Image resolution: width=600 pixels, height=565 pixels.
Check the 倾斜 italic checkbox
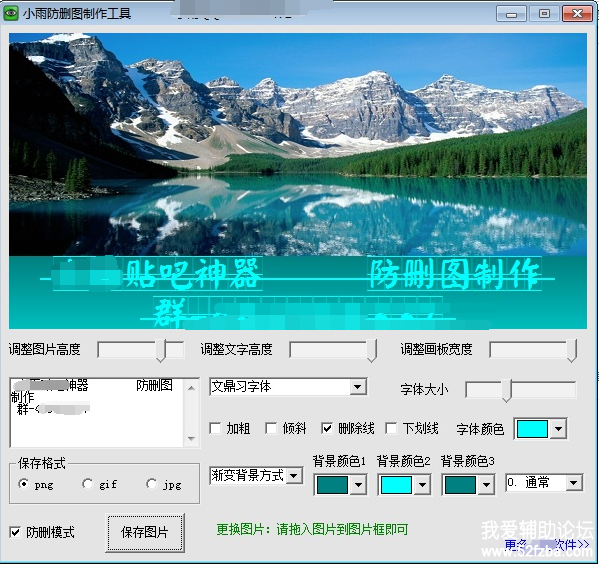tap(271, 428)
